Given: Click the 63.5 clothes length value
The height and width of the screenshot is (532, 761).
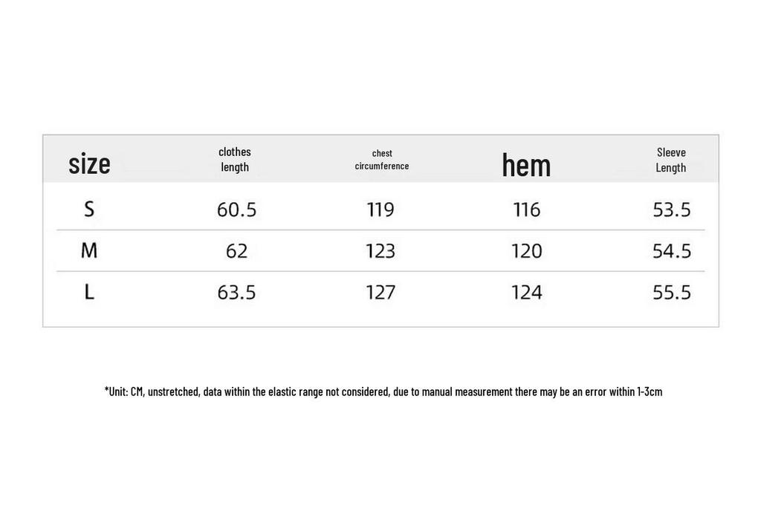Looking at the screenshot, I should tap(237, 292).
